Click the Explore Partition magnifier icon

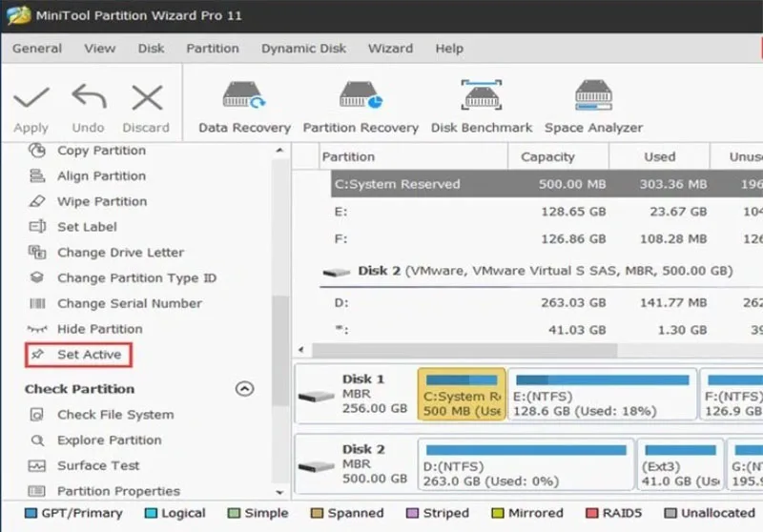coord(37,440)
